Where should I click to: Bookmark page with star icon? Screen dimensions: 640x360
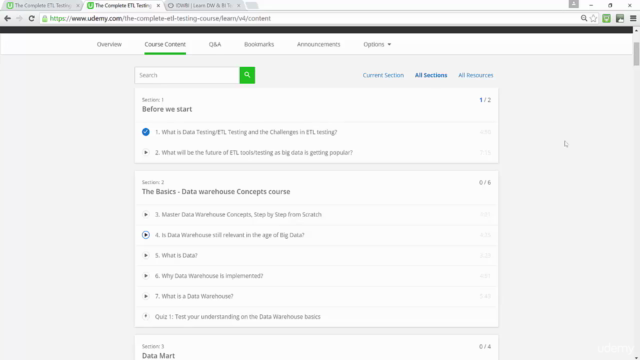pyautogui.click(x=593, y=18)
